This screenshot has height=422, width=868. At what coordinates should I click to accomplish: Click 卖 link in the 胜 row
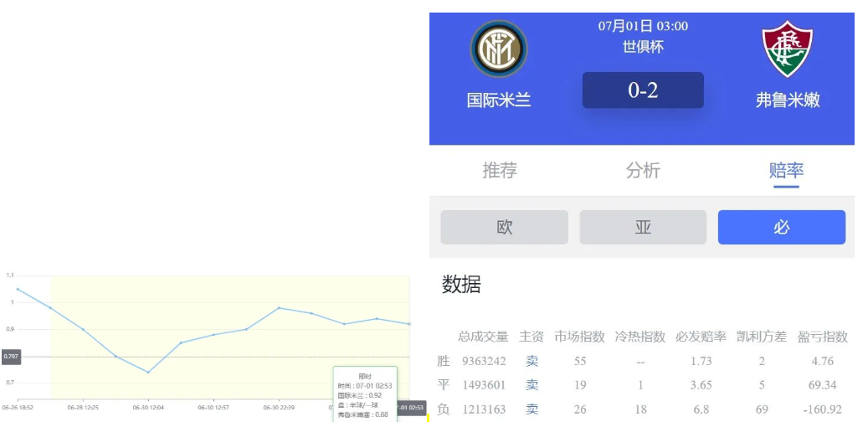(x=532, y=361)
